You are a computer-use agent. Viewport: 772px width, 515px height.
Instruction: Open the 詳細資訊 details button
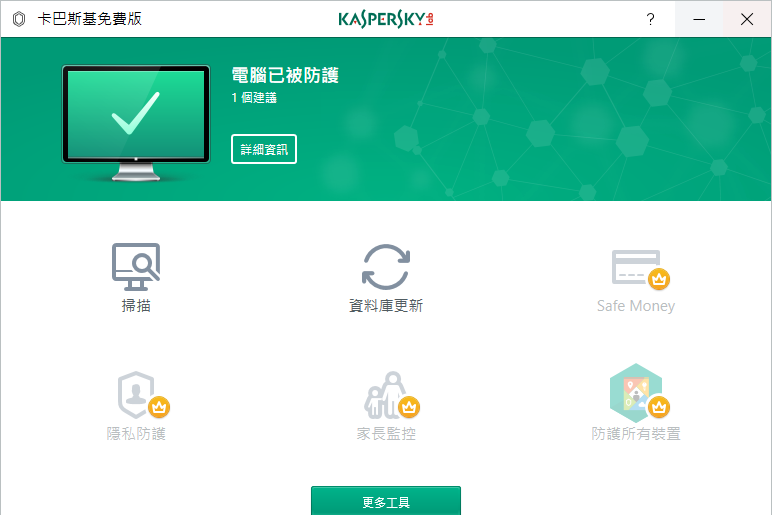[x=264, y=149]
